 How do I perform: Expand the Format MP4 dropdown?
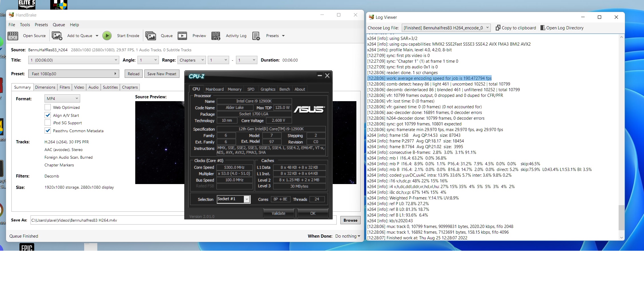pos(62,99)
